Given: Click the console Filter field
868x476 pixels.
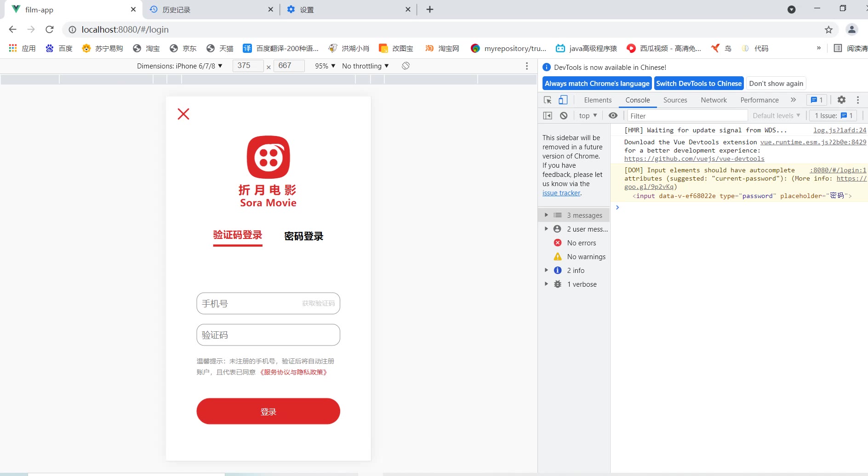Looking at the screenshot, I should [x=687, y=116].
